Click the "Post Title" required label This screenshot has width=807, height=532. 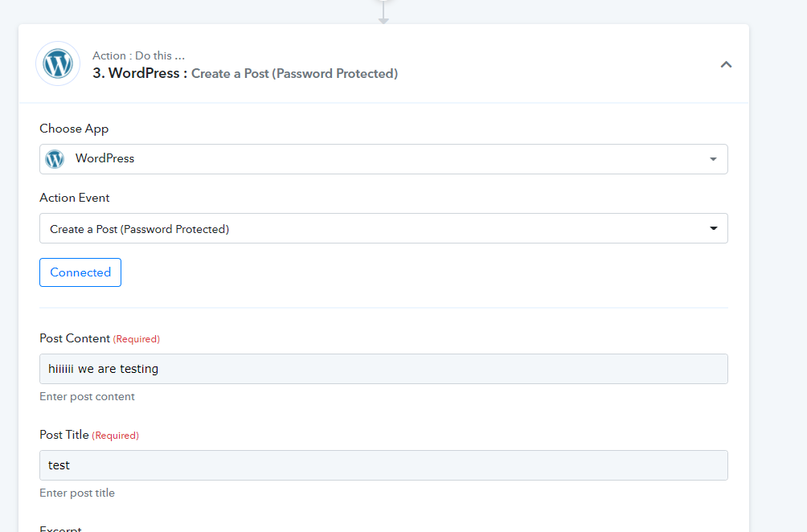(x=65, y=435)
